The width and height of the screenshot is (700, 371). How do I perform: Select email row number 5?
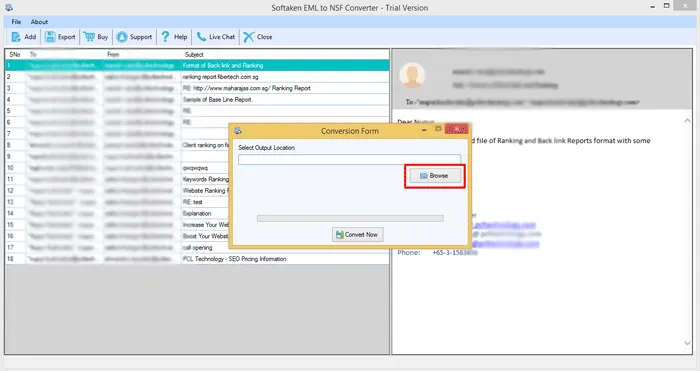point(197,111)
